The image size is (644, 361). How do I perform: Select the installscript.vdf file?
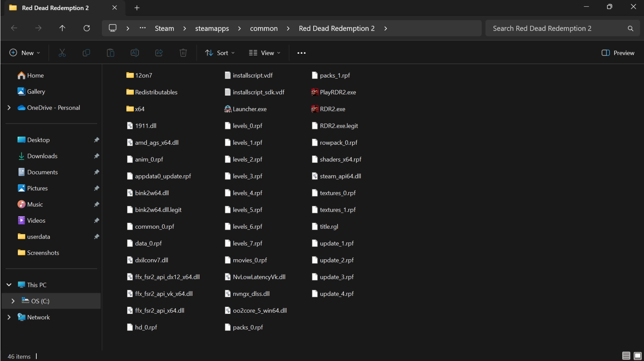248,75
